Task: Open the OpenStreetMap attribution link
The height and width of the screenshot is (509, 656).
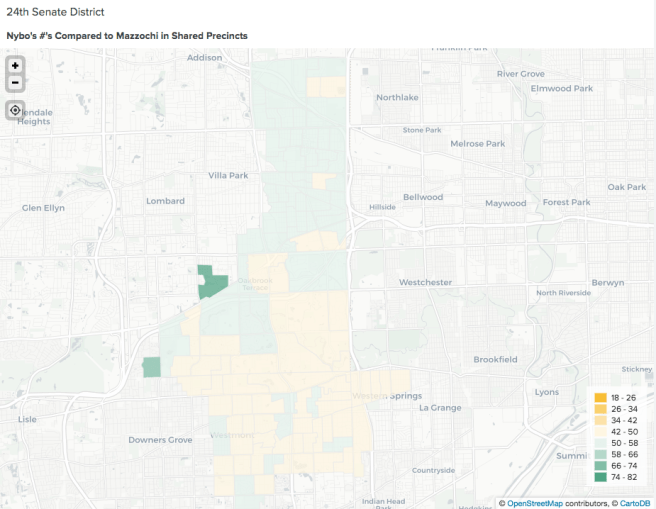Action: coord(535,504)
